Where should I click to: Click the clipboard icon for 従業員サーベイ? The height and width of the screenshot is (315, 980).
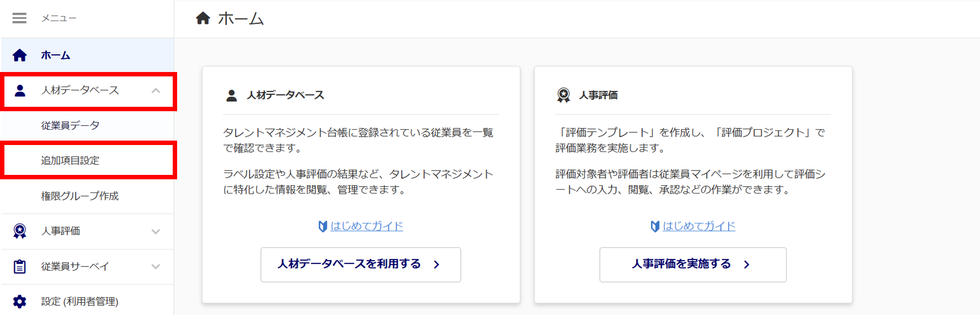20,267
